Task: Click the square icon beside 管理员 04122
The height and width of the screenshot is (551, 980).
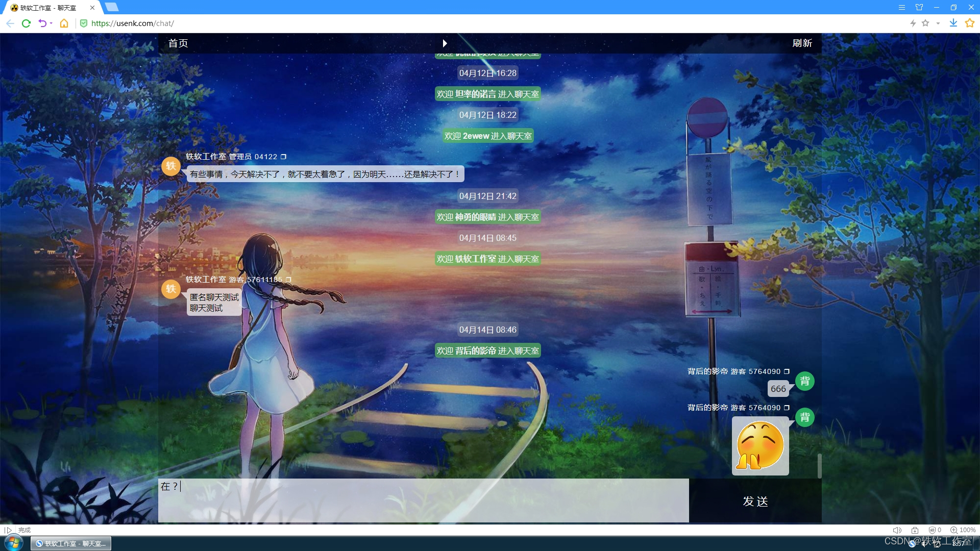Action: coord(284,157)
